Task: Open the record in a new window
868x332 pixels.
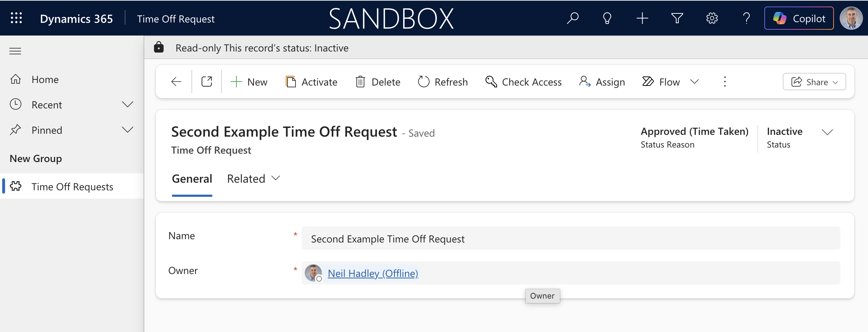Action: (x=207, y=82)
